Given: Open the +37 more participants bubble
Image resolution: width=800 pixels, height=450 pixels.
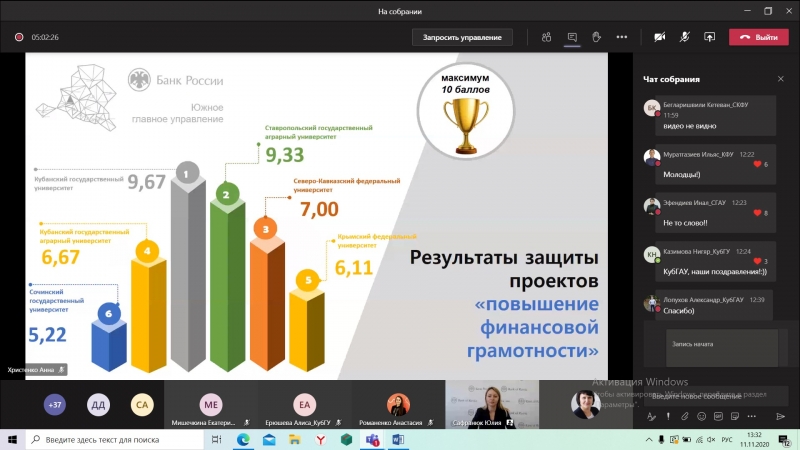Looking at the screenshot, I should coord(55,405).
